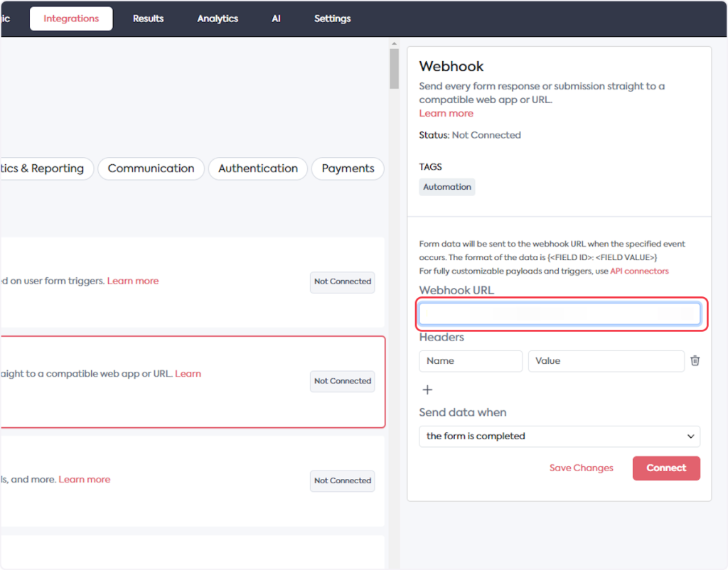
Task: Focus the header Value field
Action: click(x=606, y=361)
